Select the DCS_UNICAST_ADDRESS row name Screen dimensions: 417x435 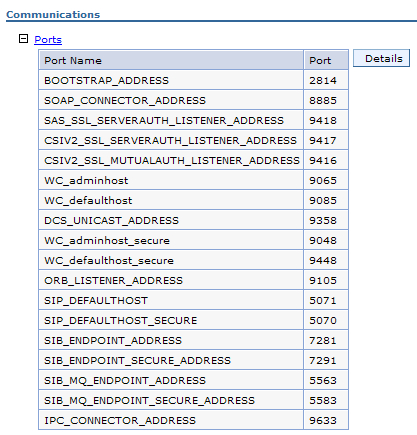pyautogui.click(x=112, y=220)
